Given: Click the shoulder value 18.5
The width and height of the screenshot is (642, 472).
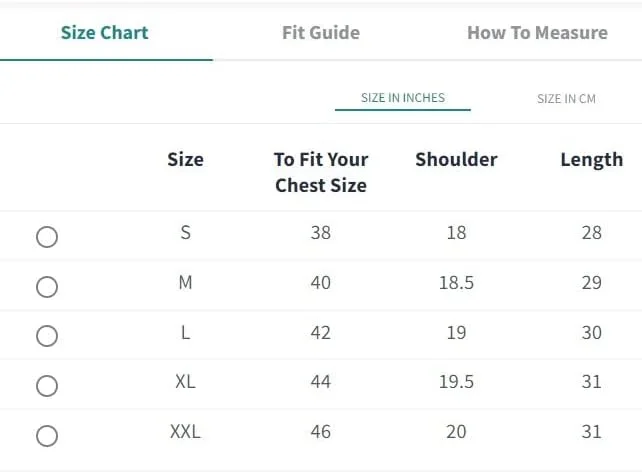Looking at the screenshot, I should [x=456, y=283].
